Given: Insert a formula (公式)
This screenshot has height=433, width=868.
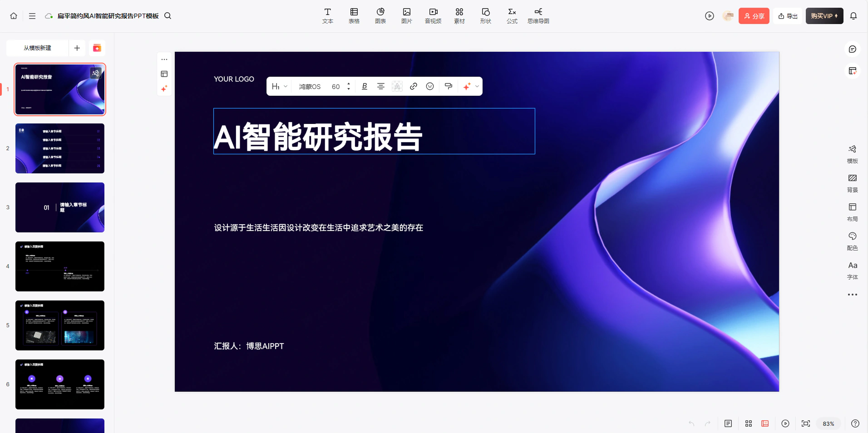Looking at the screenshot, I should click(512, 16).
